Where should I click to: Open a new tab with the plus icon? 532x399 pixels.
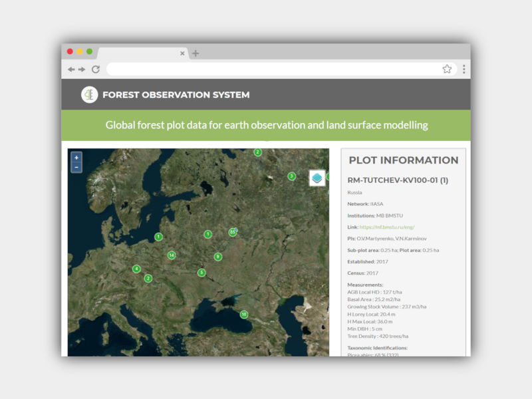[196, 53]
